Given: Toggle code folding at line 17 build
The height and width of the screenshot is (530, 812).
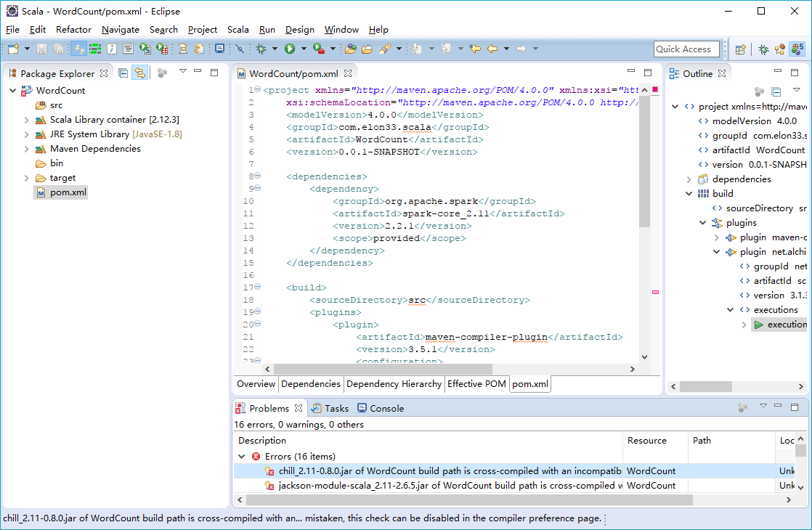Looking at the screenshot, I should [257, 286].
